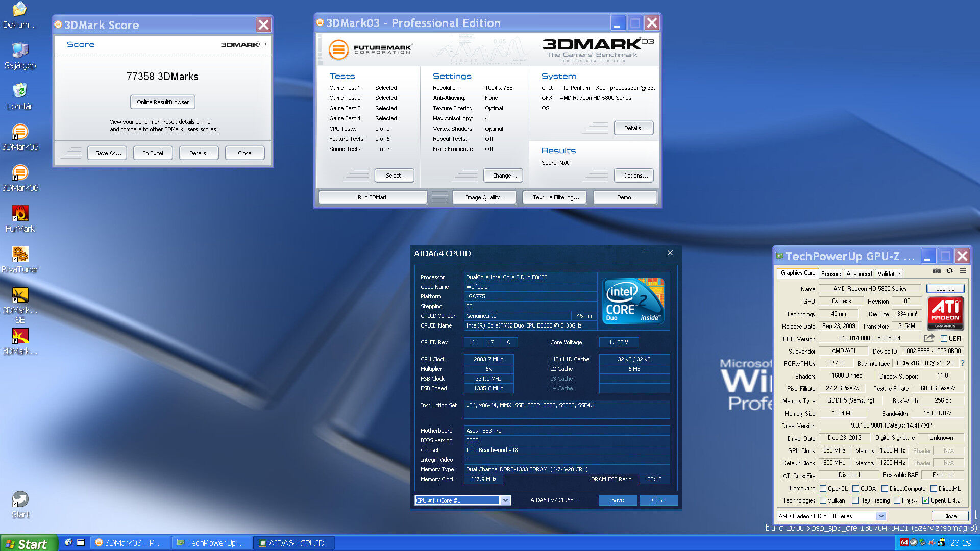Open the AMD Radeon HD 5800 Series dropdown

pyautogui.click(x=831, y=516)
